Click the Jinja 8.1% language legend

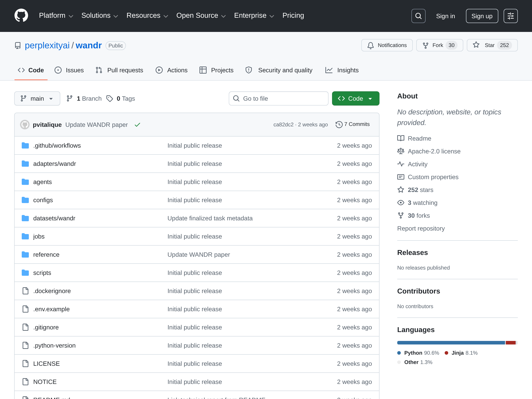[x=461, y=353]
